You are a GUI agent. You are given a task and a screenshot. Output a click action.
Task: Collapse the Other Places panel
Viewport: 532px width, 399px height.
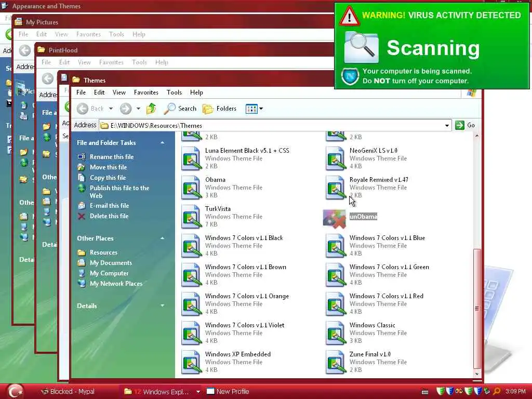pyautogui.click(x=163, y=238)
